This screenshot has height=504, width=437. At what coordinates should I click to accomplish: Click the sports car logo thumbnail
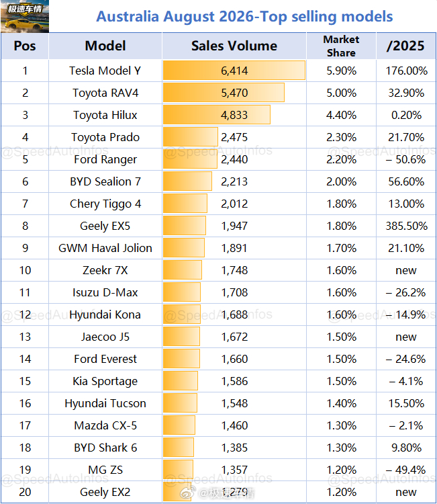coord(25,16)
